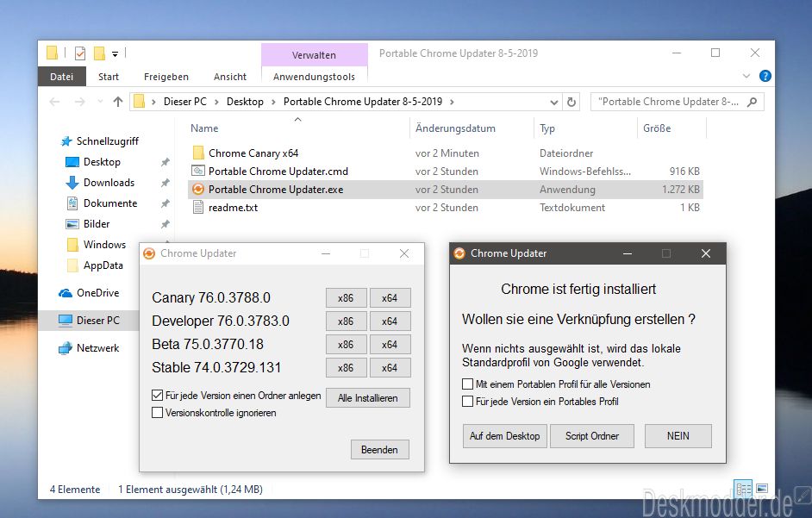Screen dimensions: 812x518
Task: Switch to large icons view in status bar
Action: click(762, 489)
